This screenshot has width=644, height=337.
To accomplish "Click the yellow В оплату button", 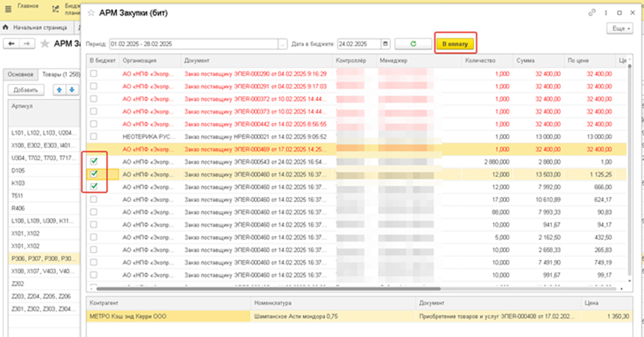I will click(455, 44).
